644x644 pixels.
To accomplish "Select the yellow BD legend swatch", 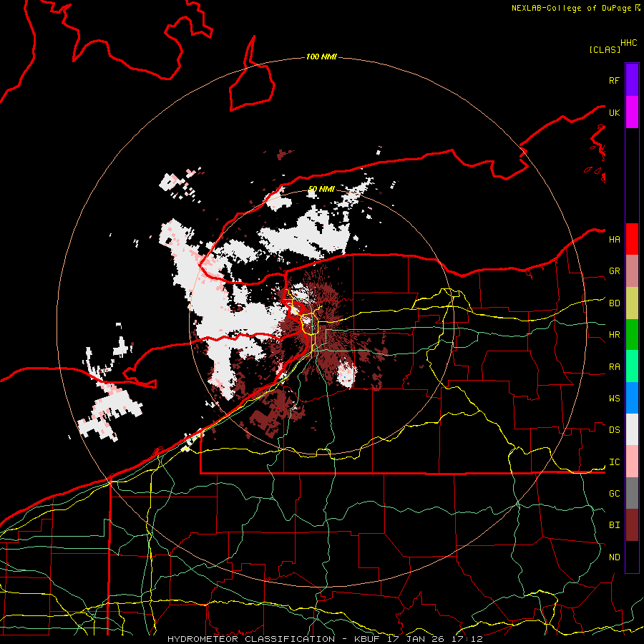I will pyautogui.click(x=632, y=303).
